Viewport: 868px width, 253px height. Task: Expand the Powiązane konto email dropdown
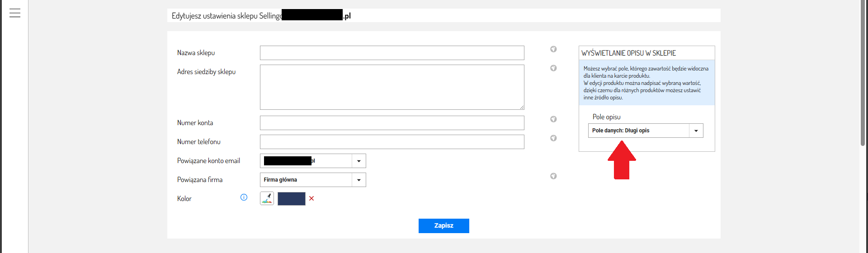[359, 161]
